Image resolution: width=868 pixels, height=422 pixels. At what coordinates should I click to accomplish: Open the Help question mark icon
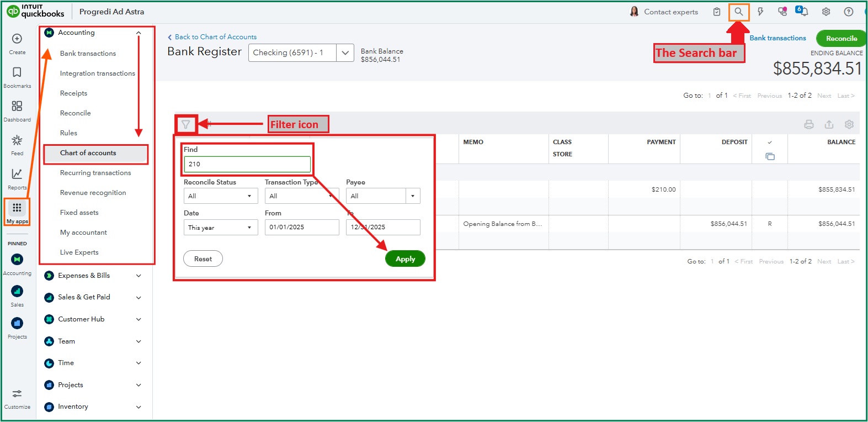click(x=849, y=12)
